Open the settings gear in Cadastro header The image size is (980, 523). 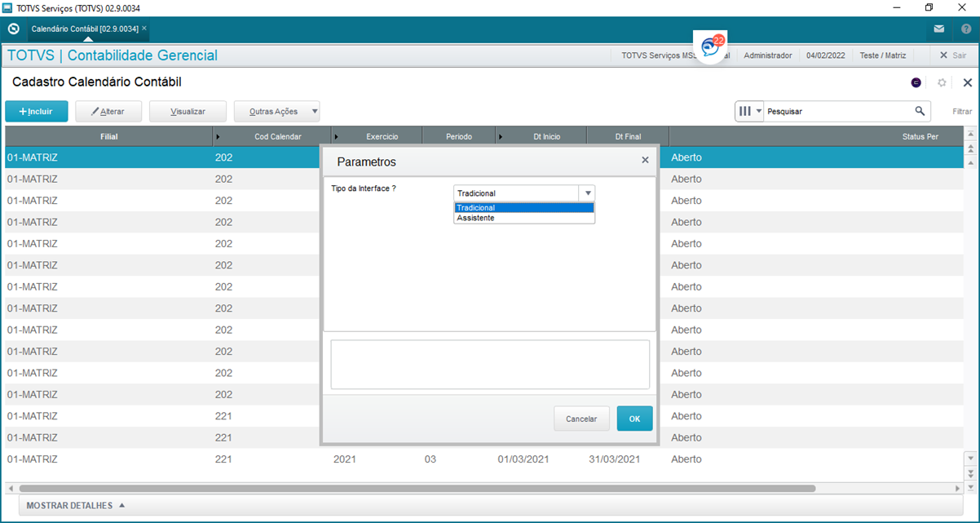pyautogui.click(x=942, y=82)
